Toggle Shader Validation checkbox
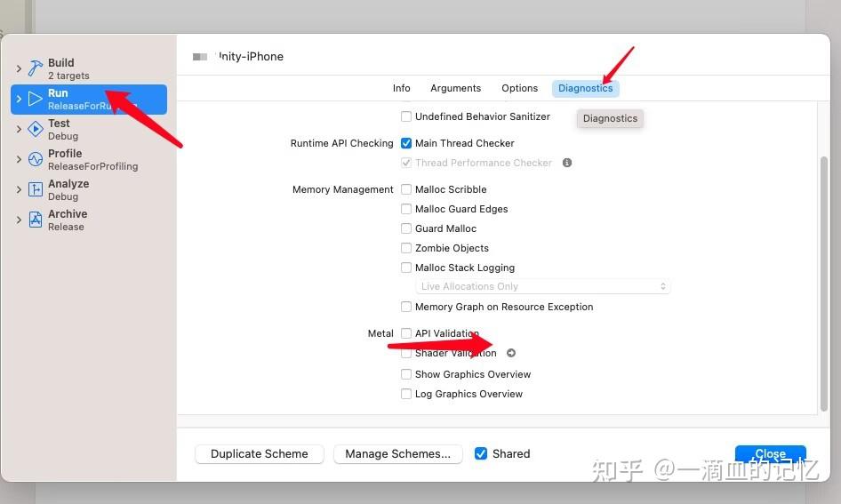 [406, 353]
